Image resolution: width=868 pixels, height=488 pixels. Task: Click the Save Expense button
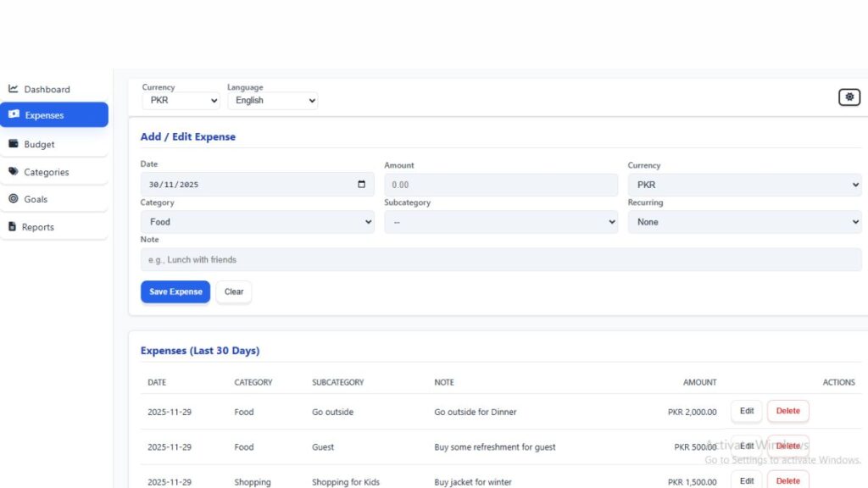coord(175,291)
